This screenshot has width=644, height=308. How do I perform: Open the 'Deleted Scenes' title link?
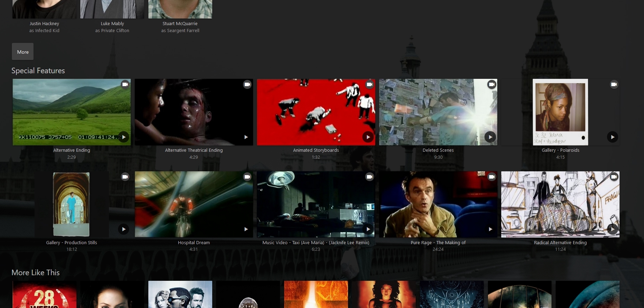pyautogui.click(x=438, y=150)
